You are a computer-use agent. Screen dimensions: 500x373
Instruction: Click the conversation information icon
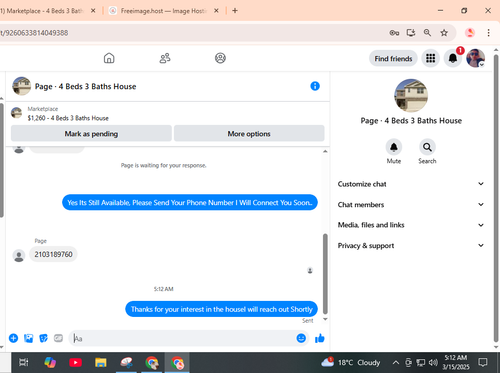tap(315, 86)
